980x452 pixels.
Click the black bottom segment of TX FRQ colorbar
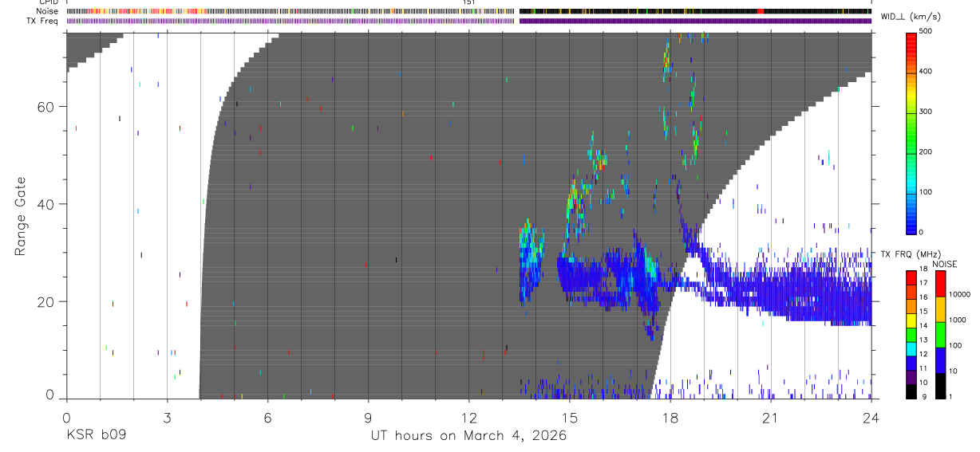pos(911,391)
